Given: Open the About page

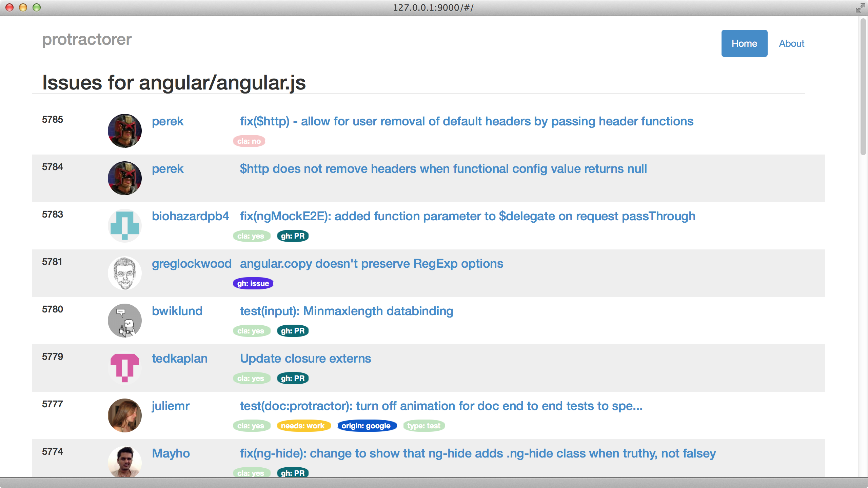Looking at the screenshot, I should coord(790,43).
